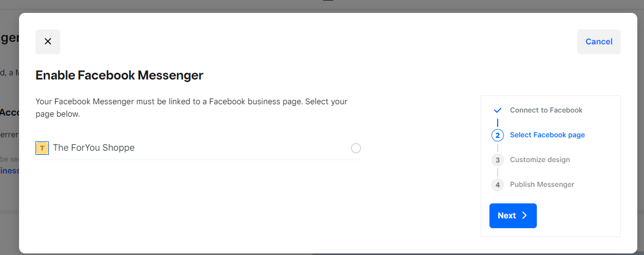Open the Publish Messenger step label
The height and width of the screenshot is (255, 644).
542,185
